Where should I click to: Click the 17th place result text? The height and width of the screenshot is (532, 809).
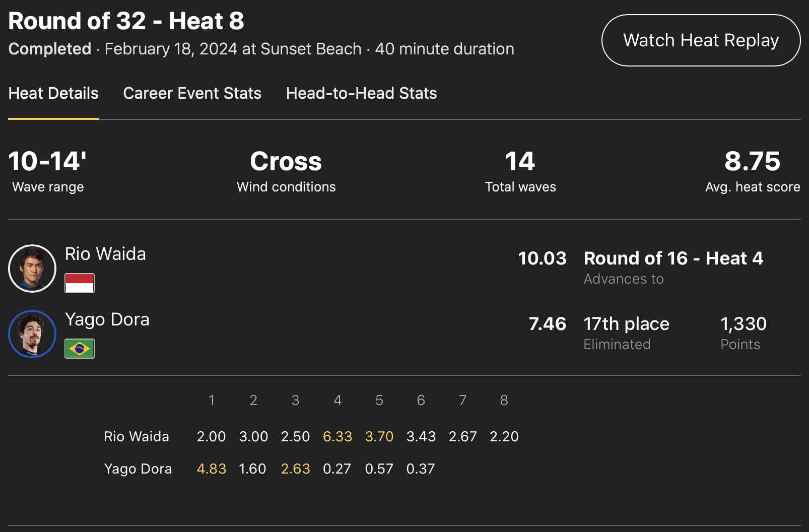coord(626,324)
